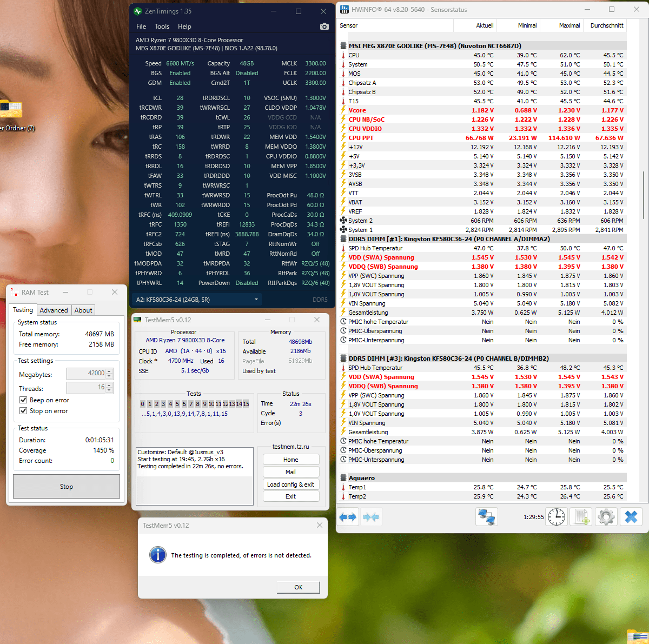This screenshot has width=649, height=644.
Task: Select the 'Chipsatz A' temperature row
Action: (482, 83)
